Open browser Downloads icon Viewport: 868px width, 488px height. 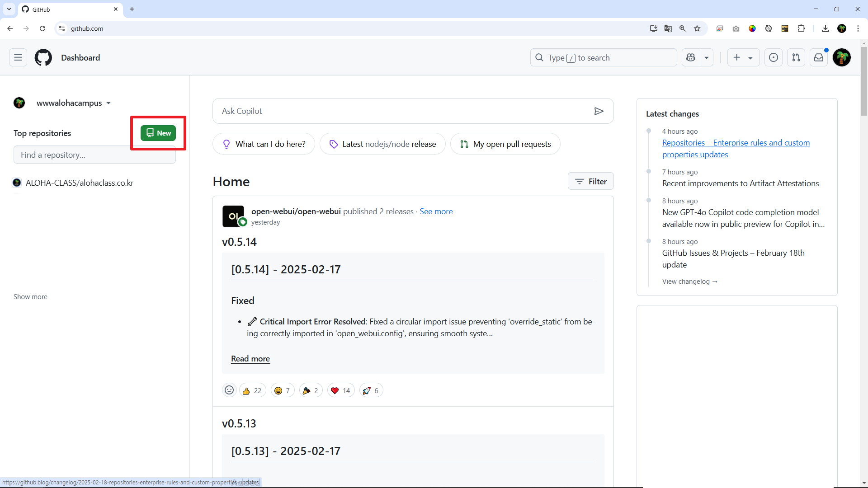(x=826, y=28)
